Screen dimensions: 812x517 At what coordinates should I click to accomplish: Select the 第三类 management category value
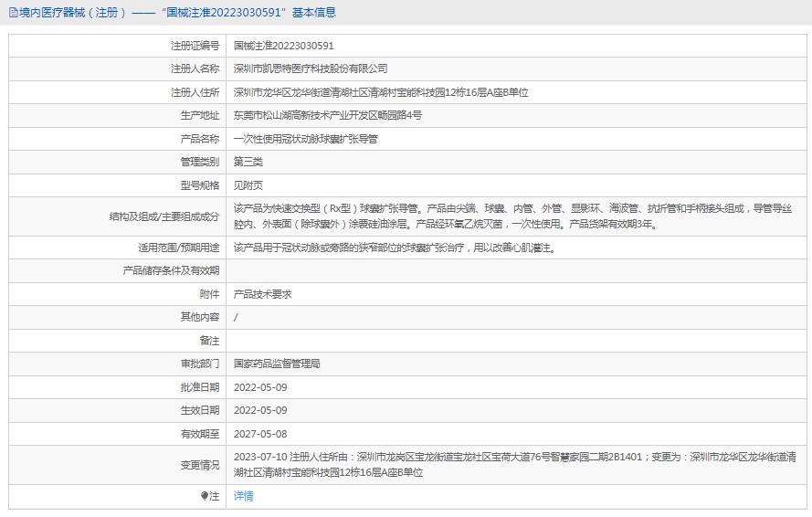pyautogui.click(x=248, y=163)
